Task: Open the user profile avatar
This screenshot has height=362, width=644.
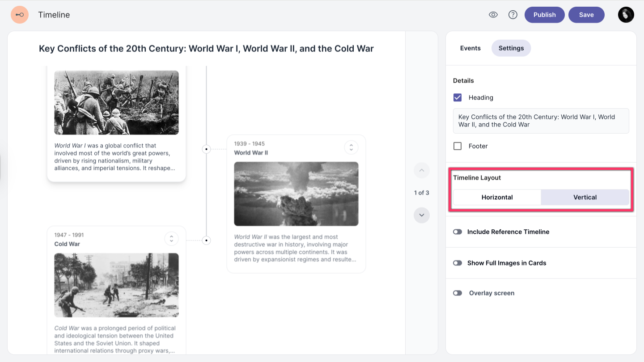Action: point(626,15)
